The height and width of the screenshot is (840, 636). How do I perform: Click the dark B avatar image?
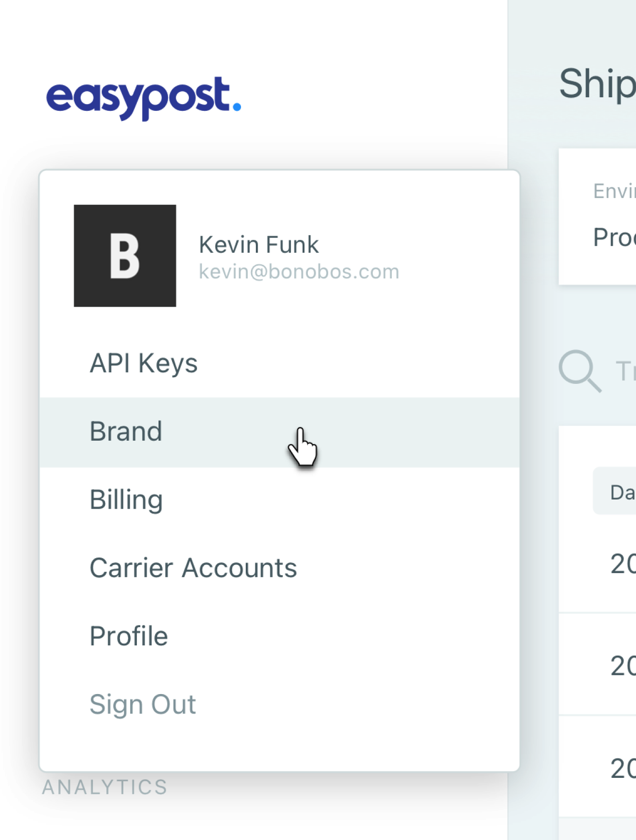125,256
